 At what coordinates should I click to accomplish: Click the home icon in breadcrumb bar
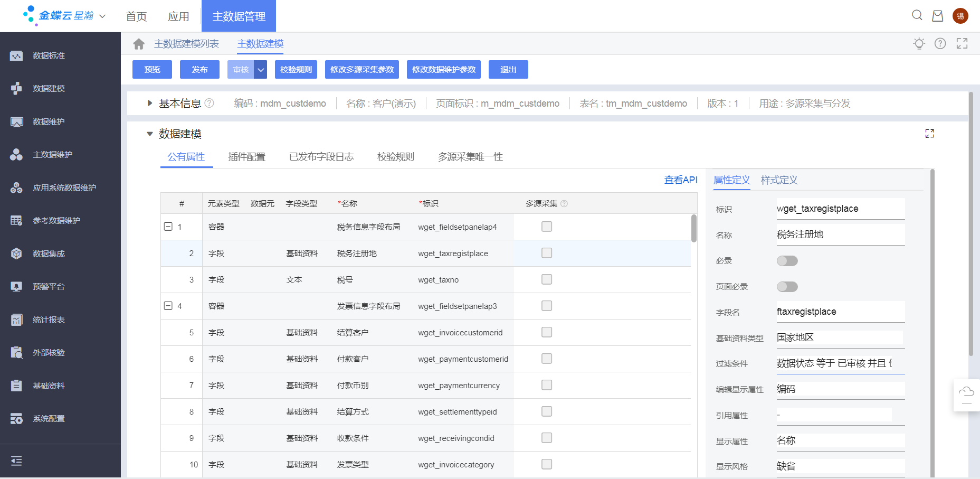pyautogui.click(x=139, y=44)
